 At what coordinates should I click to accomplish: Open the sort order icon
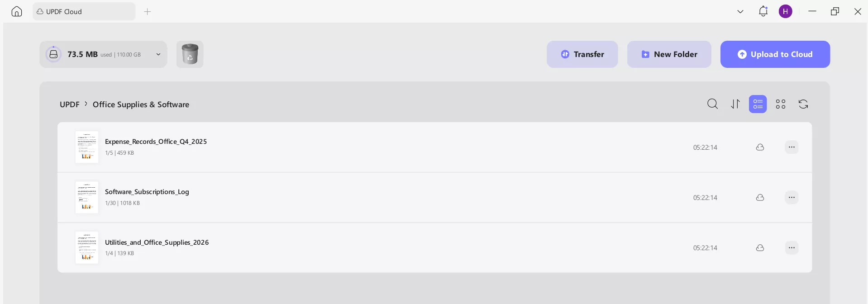(735, 104)
